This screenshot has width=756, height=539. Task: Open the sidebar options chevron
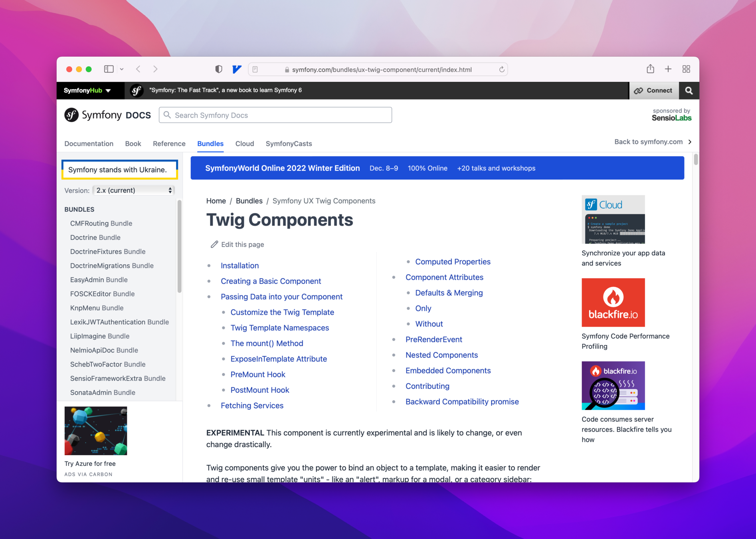point(122,69)
